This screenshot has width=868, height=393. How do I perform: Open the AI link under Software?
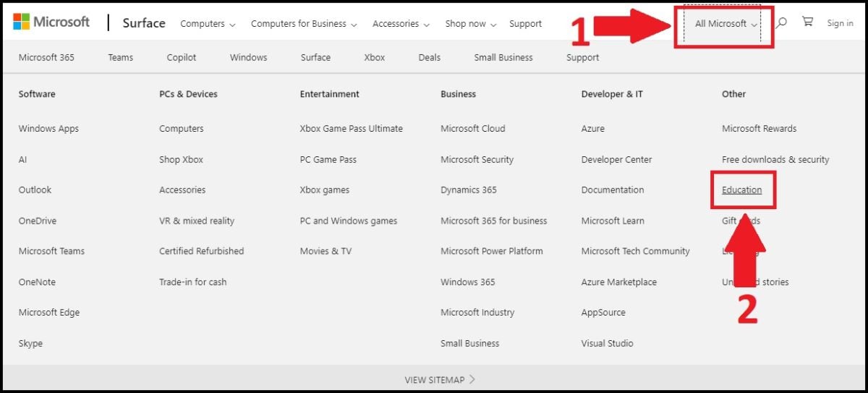coord(23,159)
